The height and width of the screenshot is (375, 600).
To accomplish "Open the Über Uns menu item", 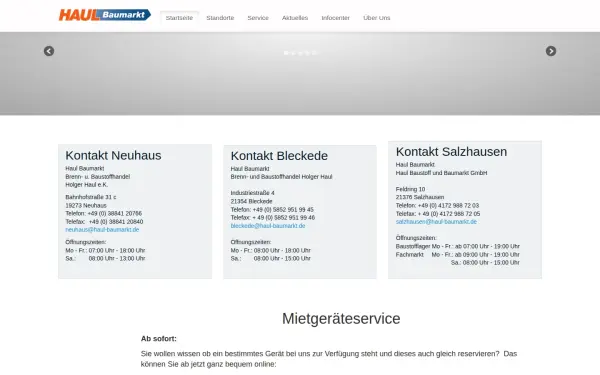I will [377, 18].
